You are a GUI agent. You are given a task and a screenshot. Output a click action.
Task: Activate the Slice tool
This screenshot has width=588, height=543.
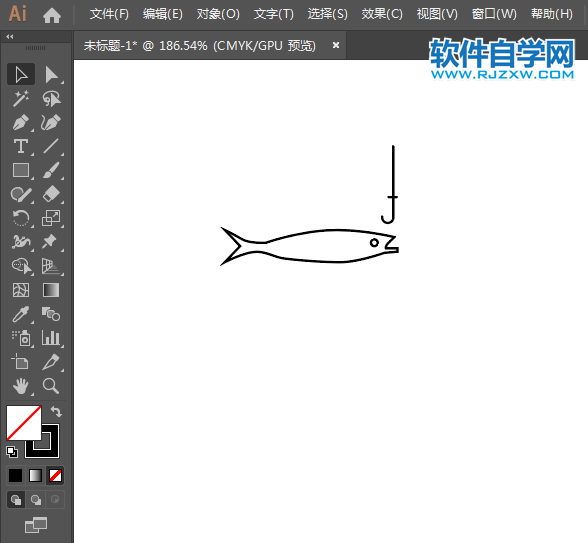[x=51, y=362]
